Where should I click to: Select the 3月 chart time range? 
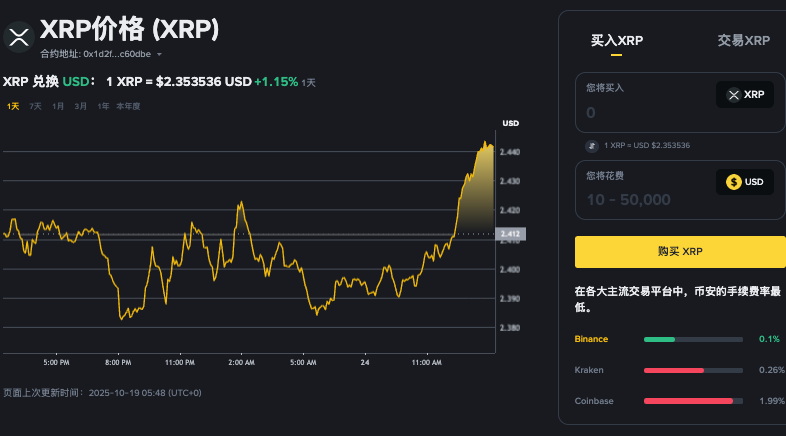coord(80,106)
